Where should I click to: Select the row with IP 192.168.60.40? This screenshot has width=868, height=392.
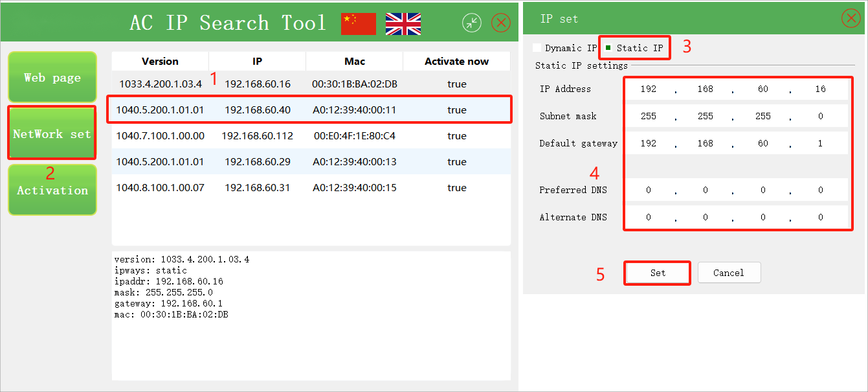coord(311,110)
